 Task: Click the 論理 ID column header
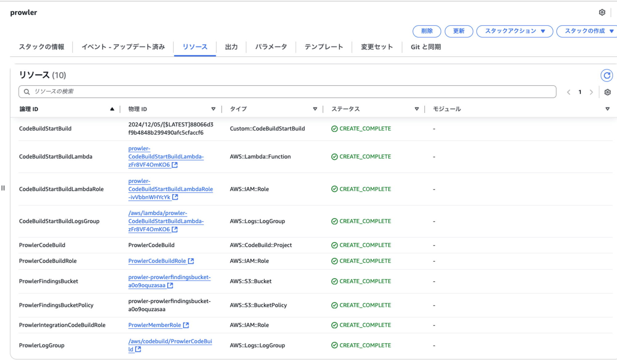tap(29, 109)
